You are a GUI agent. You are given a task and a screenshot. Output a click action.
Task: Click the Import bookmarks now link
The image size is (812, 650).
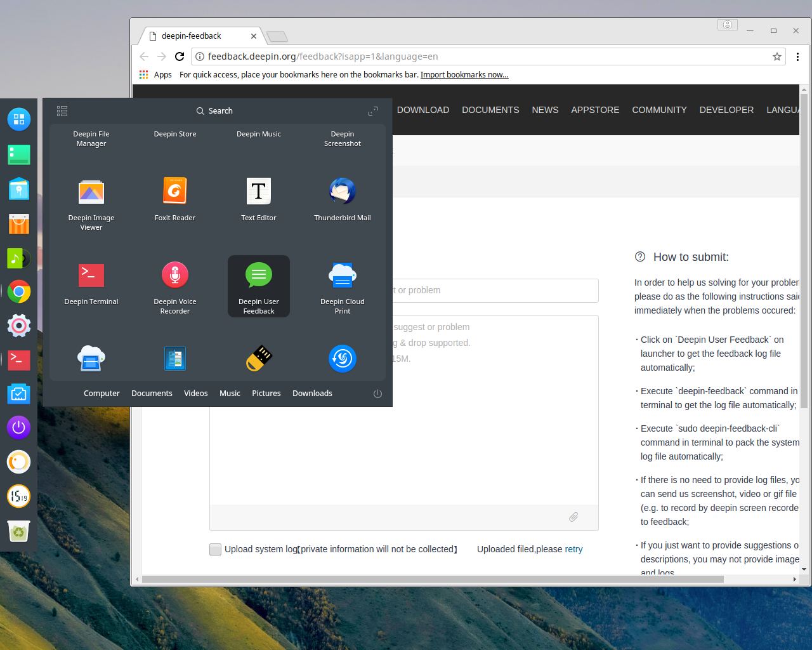(464, 75)
